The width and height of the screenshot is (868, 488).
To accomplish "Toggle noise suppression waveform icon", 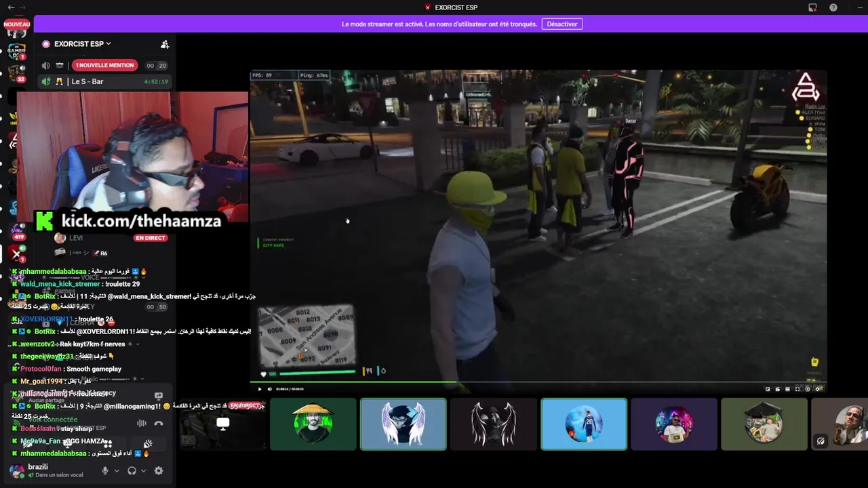I will 141,423.
